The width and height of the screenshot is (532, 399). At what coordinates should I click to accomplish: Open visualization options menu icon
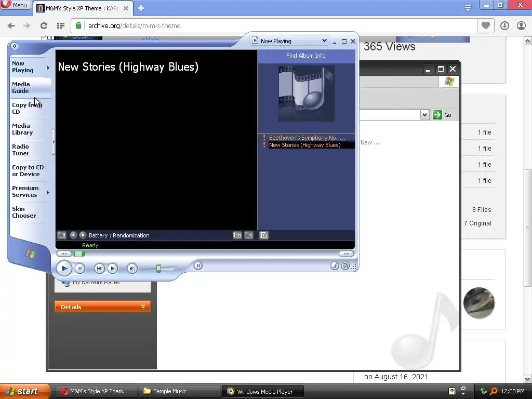coord(62,235)
